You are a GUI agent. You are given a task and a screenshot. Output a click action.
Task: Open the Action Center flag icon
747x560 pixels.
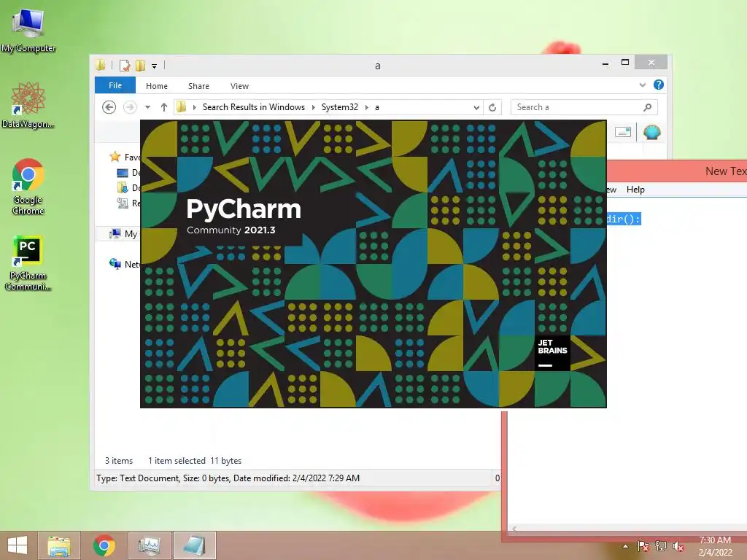tap(643, 546)
